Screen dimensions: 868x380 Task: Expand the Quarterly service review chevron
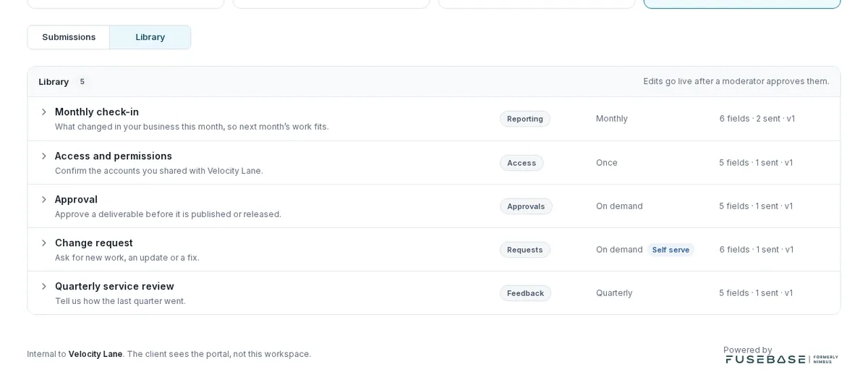coord(43,286)
